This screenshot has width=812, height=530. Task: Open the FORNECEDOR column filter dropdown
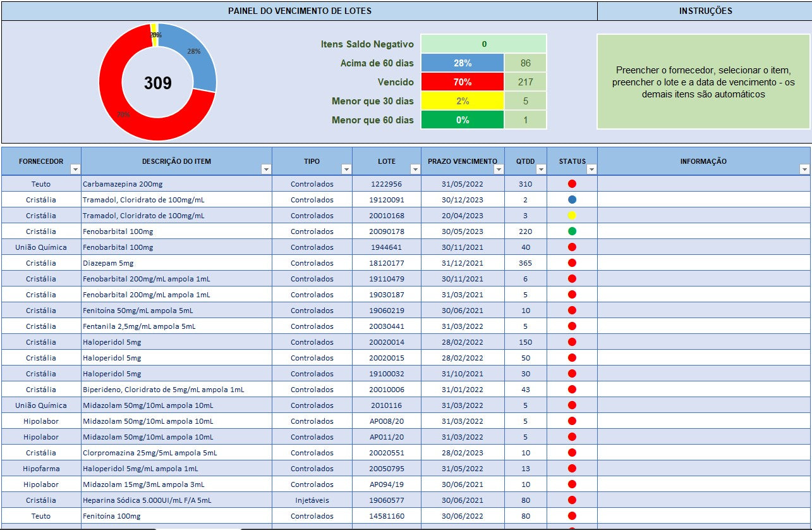pyautogui.click(x=75, y=169)
